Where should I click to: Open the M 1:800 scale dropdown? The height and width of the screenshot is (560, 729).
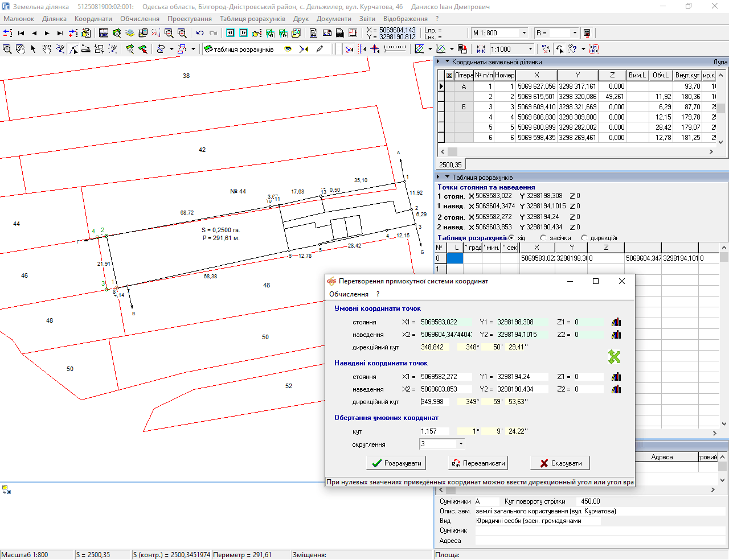(524, 33)
